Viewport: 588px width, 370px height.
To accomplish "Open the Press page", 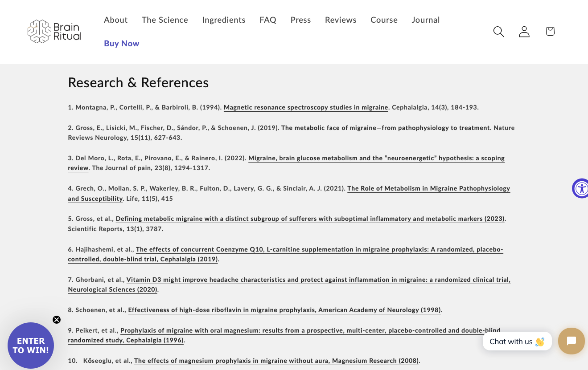I will click(x=300, y=20).
